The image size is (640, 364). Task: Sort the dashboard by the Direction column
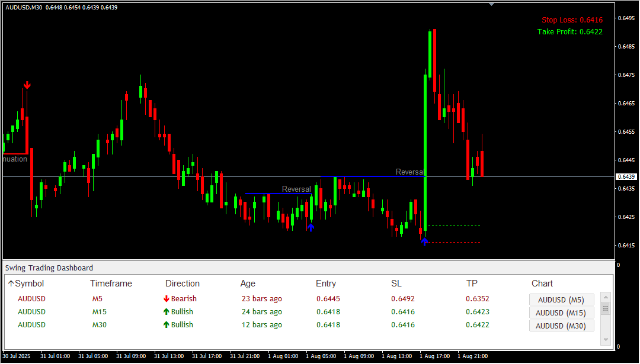pyautogui.click(x=182, y=284)
